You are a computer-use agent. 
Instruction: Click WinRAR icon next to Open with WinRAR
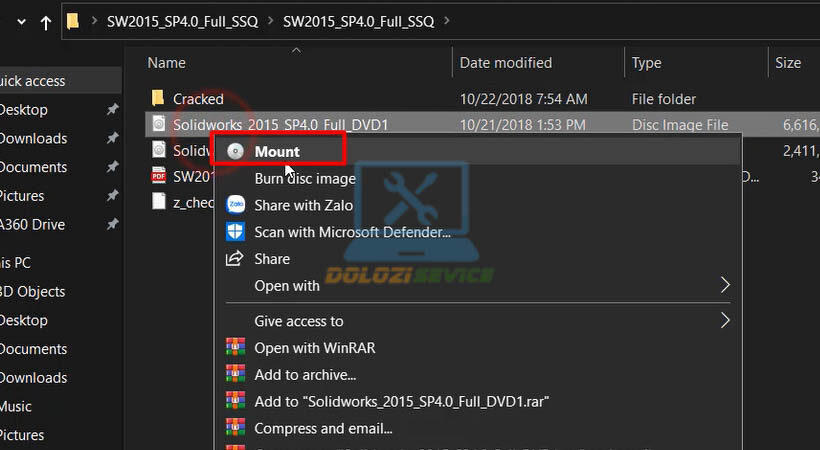236,348
